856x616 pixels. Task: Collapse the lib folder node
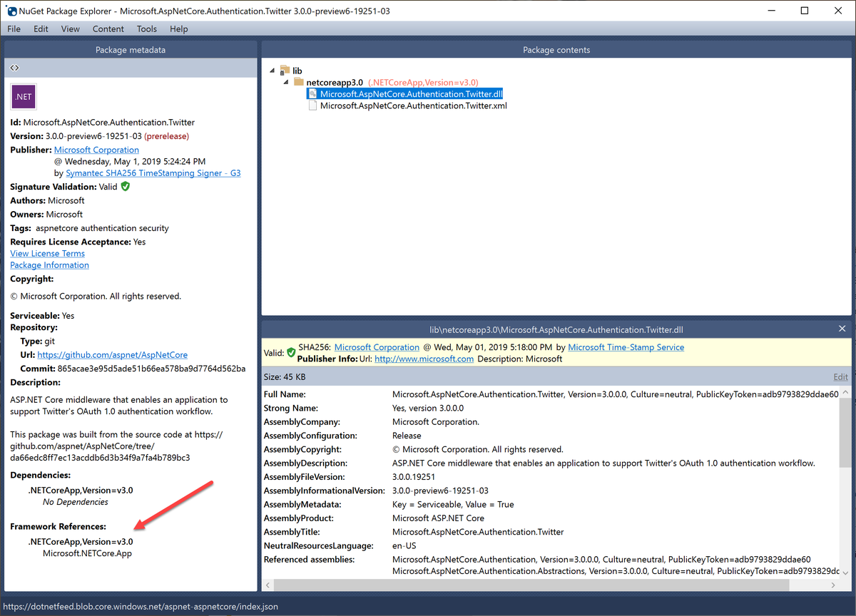[273, 71]
